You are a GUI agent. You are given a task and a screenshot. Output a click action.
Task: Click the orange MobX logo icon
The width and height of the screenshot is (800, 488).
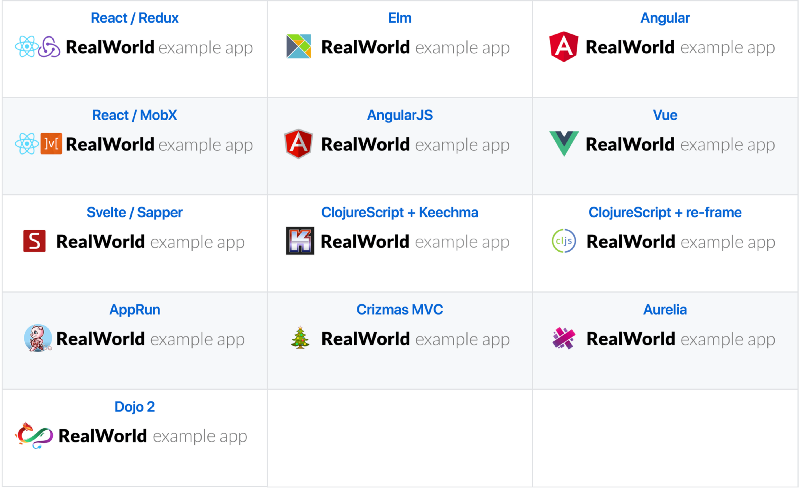[51, 143]
